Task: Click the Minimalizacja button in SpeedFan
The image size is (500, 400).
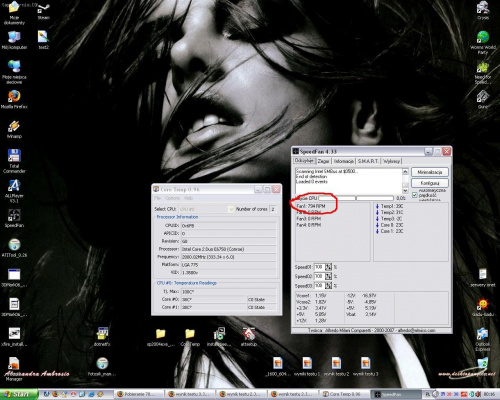Action: [x=430, y=172]
